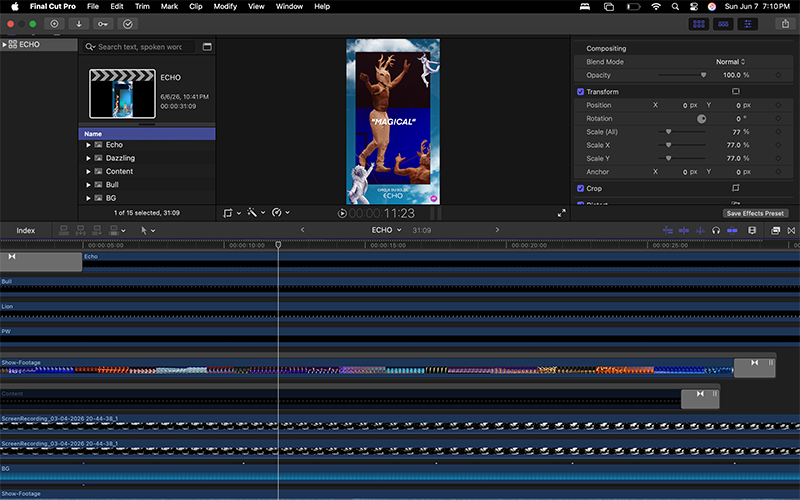Open the Blend Mode Normal dropdown
Screen dimensions: 800x500
[730, 62]
